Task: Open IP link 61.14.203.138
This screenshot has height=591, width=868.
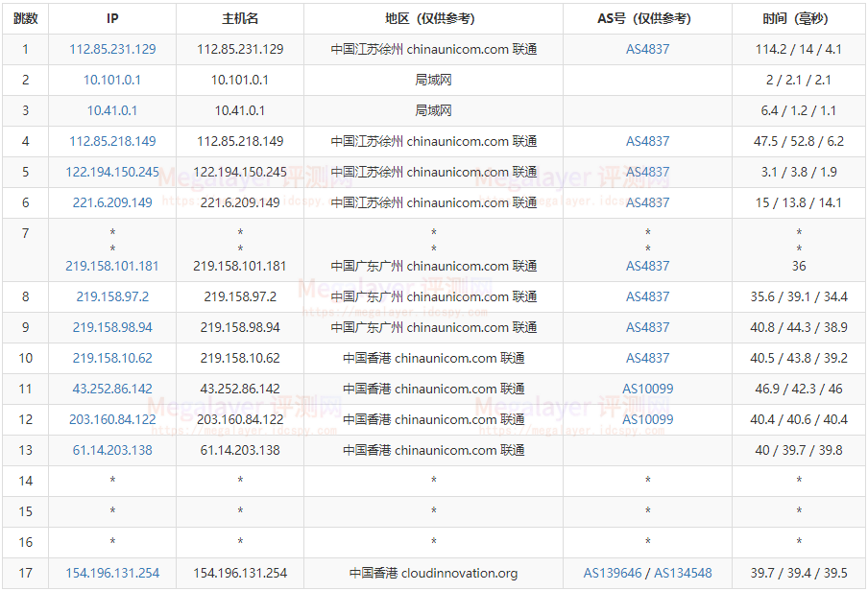Action: [x=112, y=450]
